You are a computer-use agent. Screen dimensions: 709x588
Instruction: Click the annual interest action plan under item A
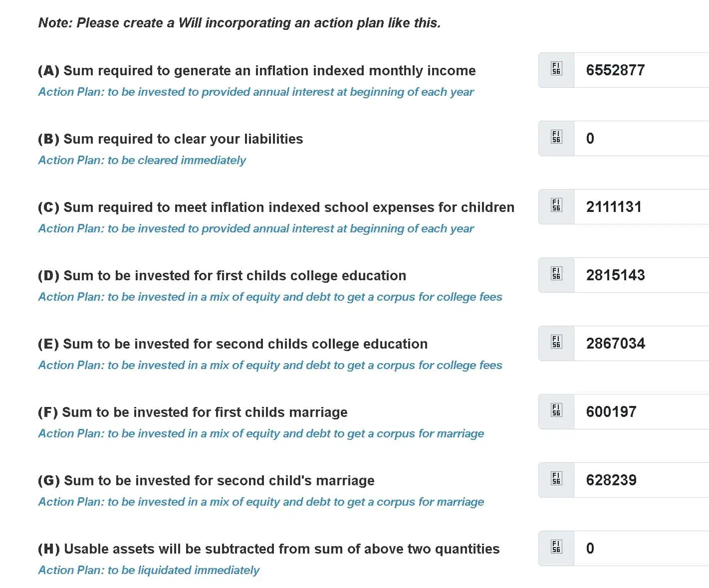pyautogui.click(x=256, y=92)
